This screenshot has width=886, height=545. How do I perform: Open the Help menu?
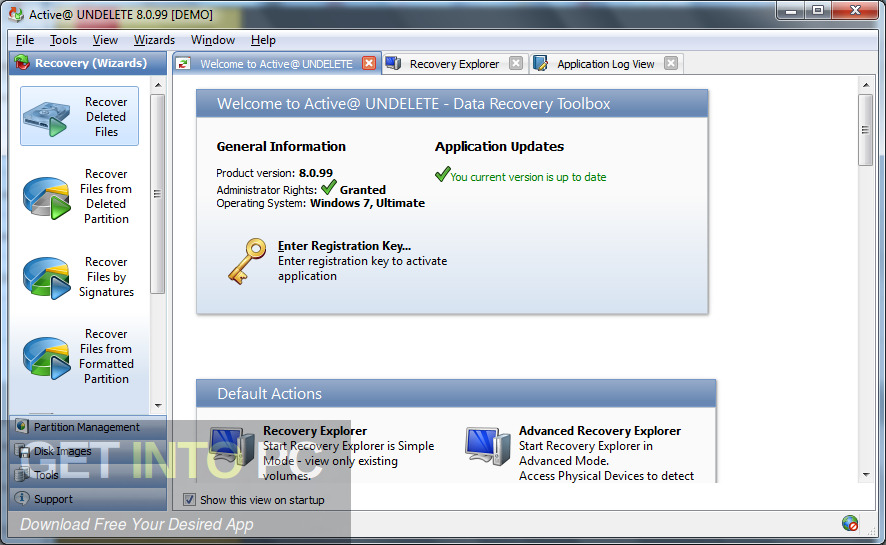(x=263, y=40)
